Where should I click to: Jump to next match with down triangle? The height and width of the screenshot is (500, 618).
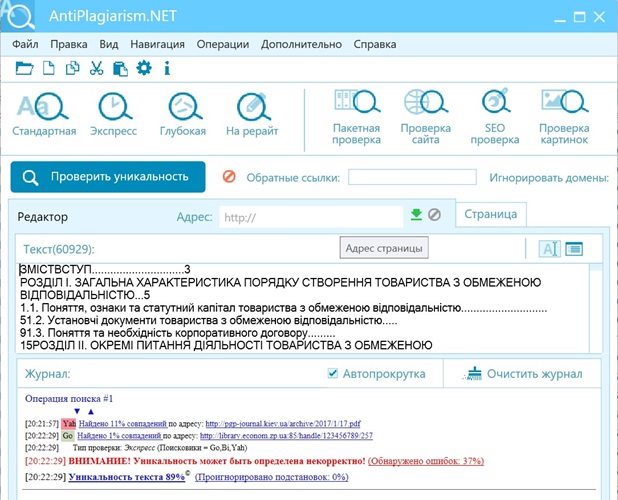coord(77,411)
